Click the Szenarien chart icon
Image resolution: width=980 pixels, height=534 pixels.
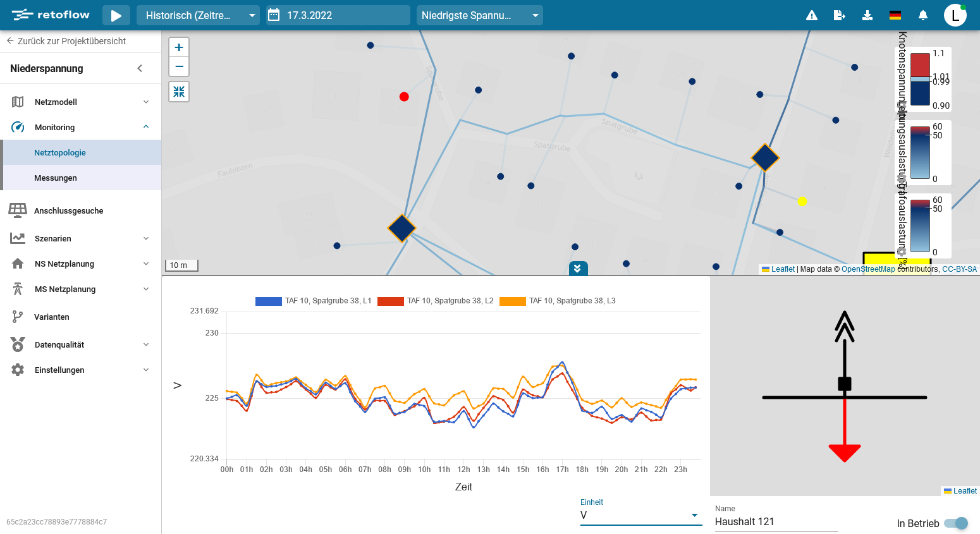[x=18, y=238]
